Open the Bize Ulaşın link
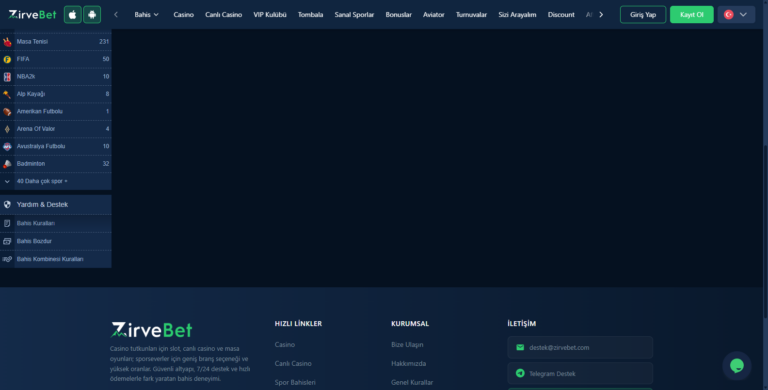 [407, 344]
